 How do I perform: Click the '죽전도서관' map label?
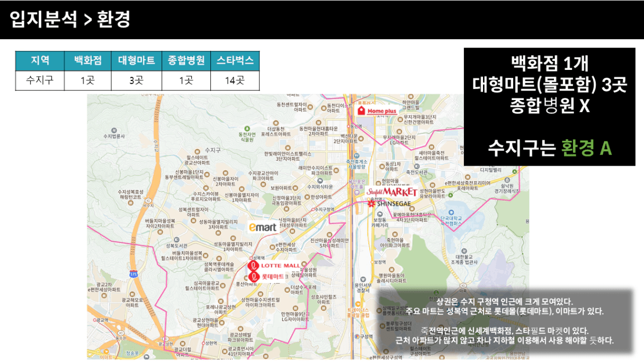pyautogui.click(x=416, y=172)
